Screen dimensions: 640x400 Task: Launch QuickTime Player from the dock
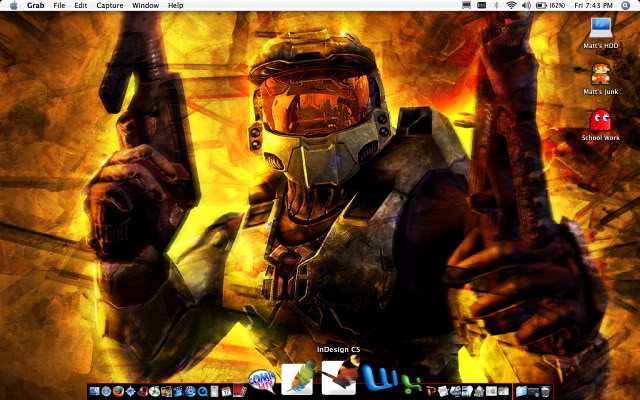pos(203,391)
